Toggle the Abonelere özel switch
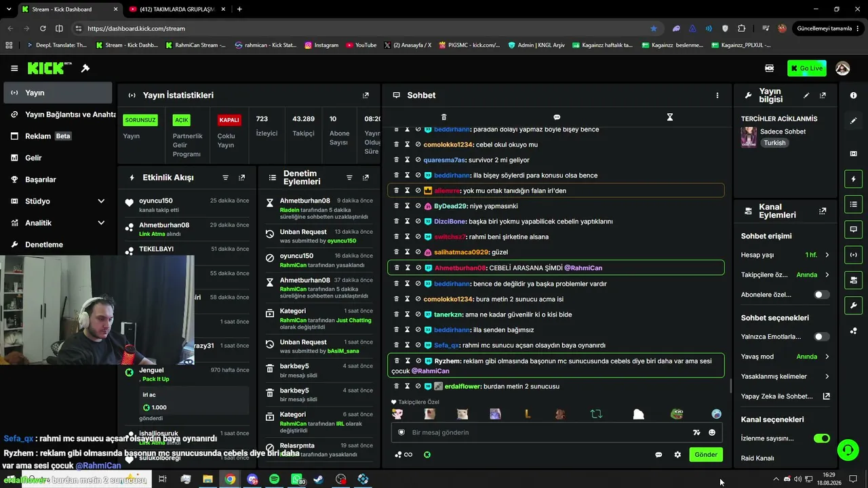This screenshot has height=488, width=868. 821,295
